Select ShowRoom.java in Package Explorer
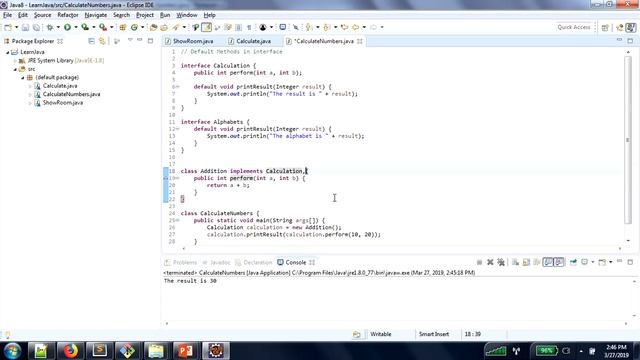Viewport: 640px width, 360px height. pyautogui.click(x=62, y=103)
